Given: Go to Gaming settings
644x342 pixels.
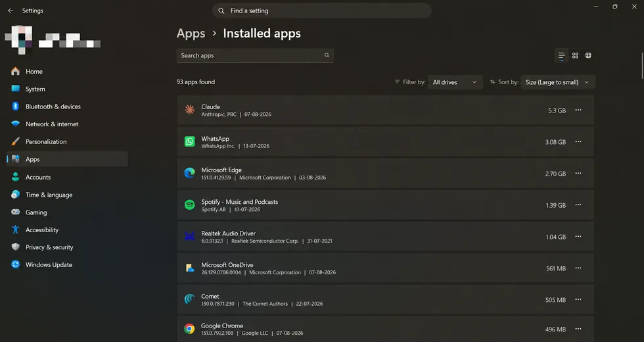Looking at the screenshot, I should (x=67, y=212).
